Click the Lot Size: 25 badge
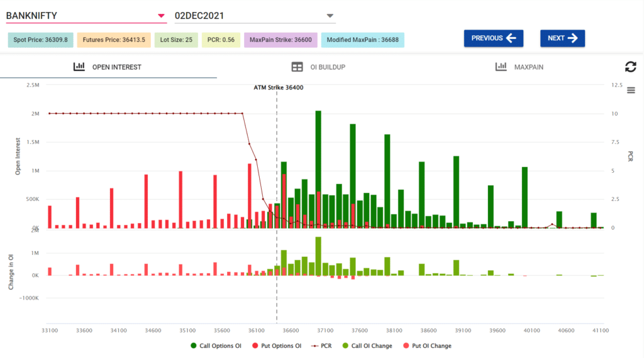 point(176,40)
